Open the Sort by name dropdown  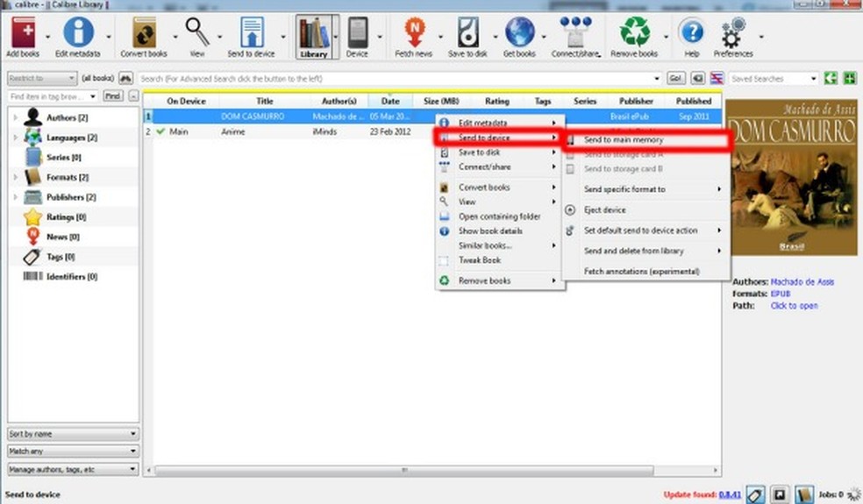click(73, 434)
